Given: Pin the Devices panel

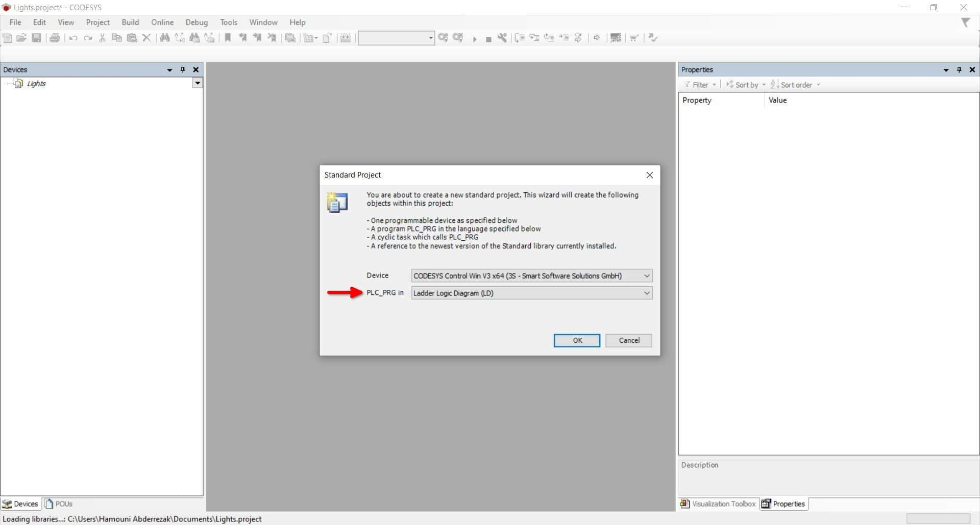Looking at the screenshot, I should click(x=183, y=70).
